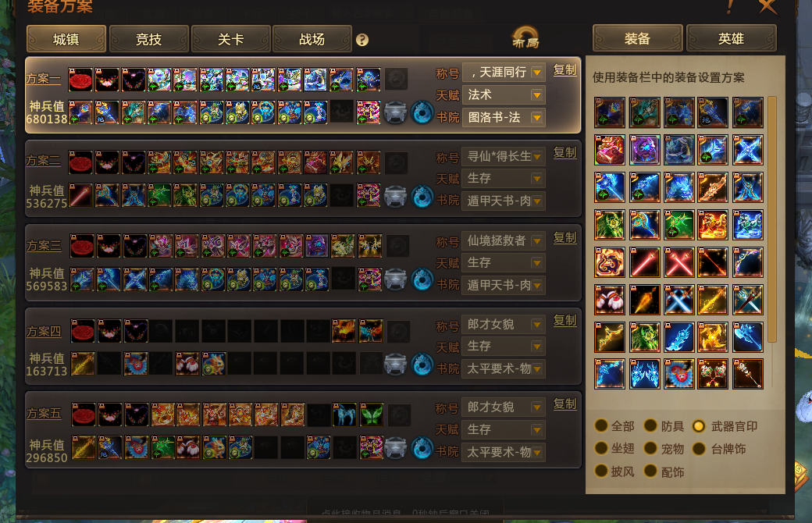This screenshot has width=812, height=523.
Task: Click the question mark help icon
Action: click(362, 40)
